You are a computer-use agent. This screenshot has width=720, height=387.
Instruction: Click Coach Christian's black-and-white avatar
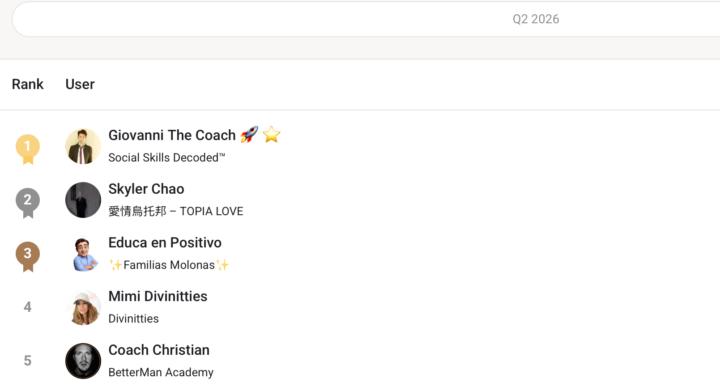(83, 361)
